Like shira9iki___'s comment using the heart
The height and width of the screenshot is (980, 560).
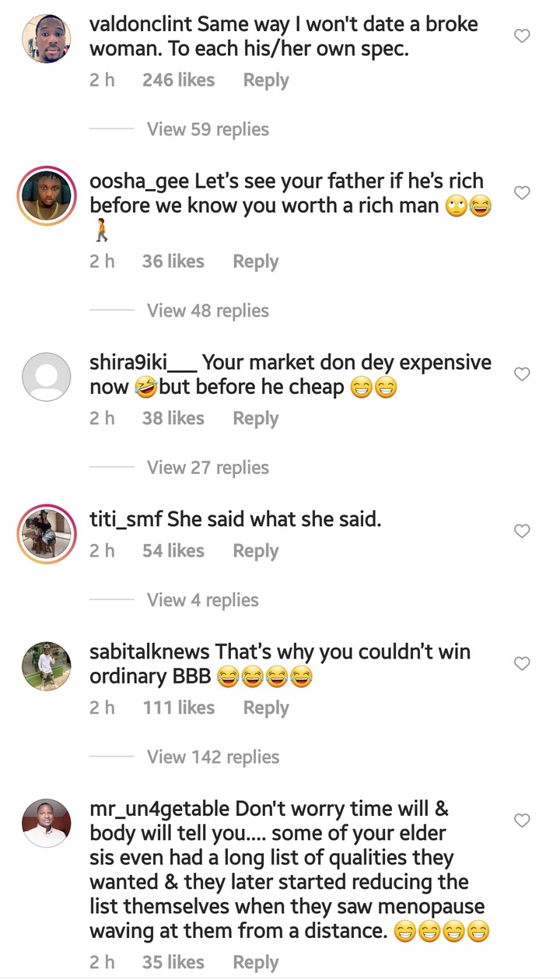pos(523,374)
